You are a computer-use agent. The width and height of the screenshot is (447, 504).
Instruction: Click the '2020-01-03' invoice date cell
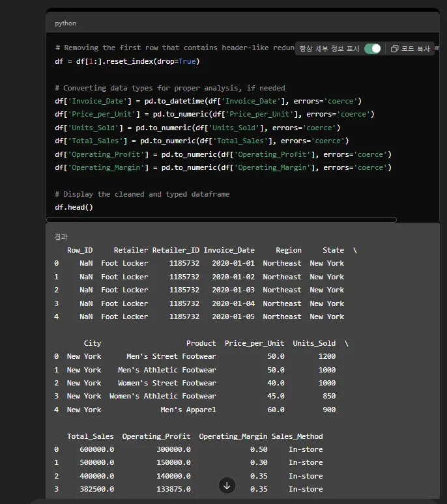tap(233, 290)
